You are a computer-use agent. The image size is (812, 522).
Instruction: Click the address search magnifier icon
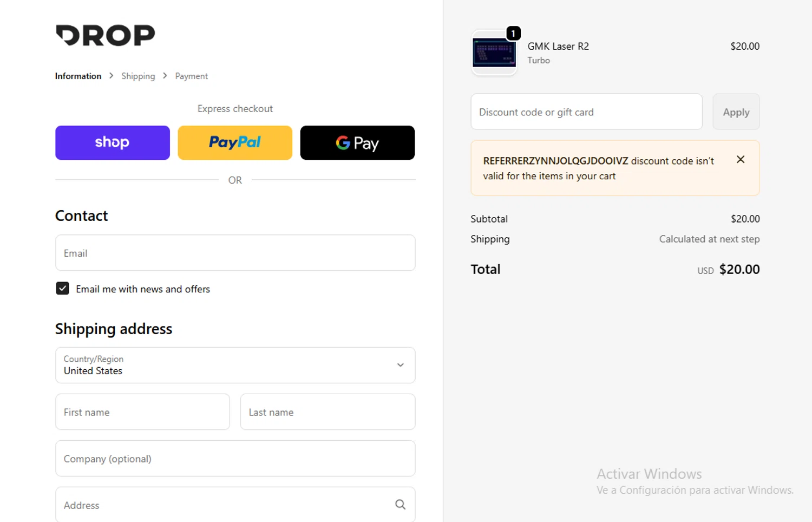(400, 505)
